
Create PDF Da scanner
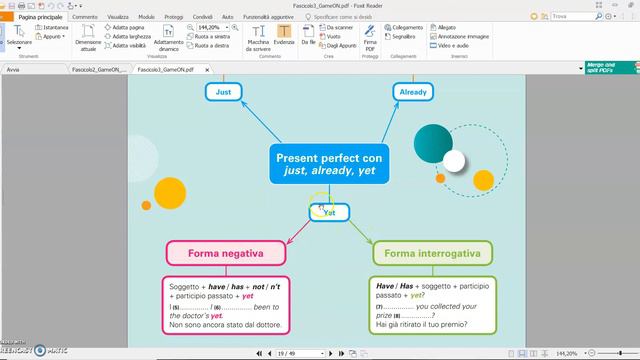pos(336,27)
